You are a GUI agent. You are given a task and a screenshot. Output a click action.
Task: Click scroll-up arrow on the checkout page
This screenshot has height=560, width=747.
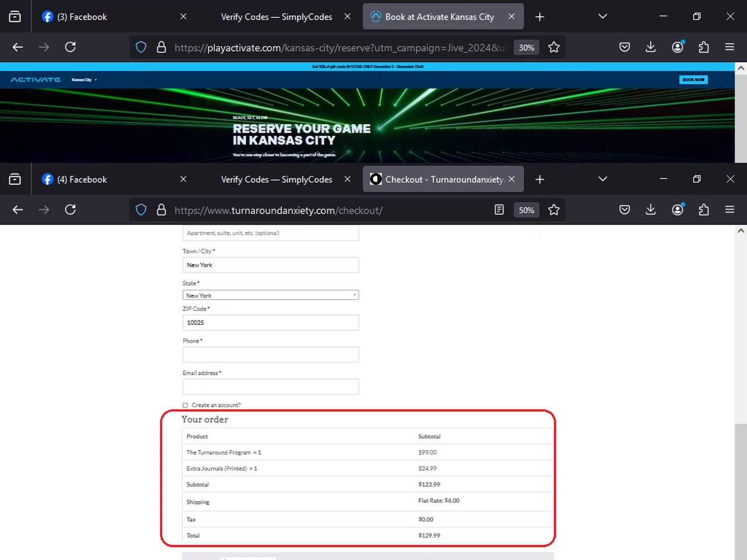pos(741,230)
